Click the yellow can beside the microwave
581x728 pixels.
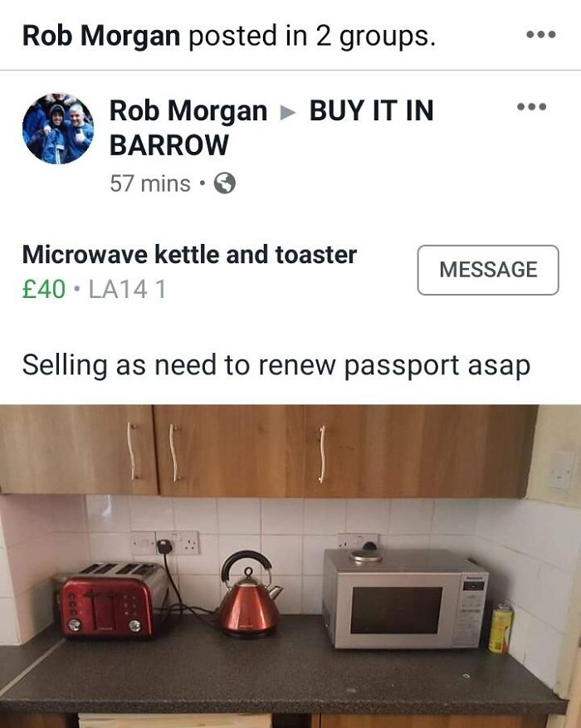click(x=500, y=628)
